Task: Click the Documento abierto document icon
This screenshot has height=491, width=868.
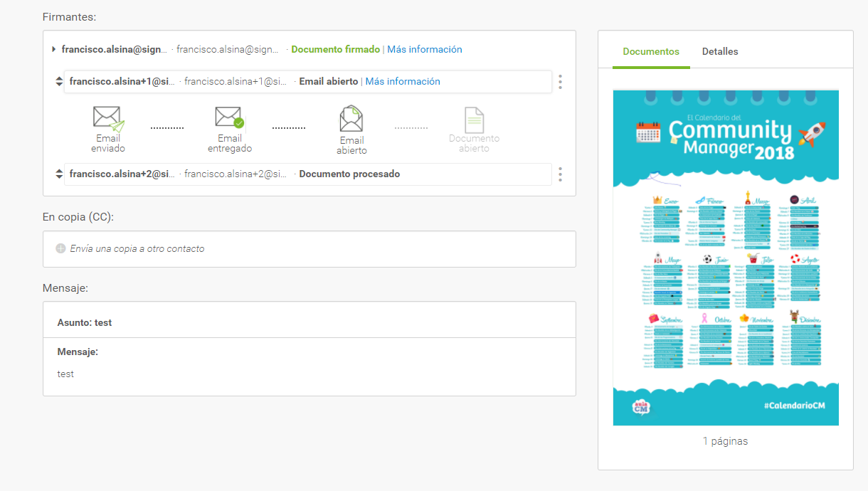Action: tap(474, 120)
